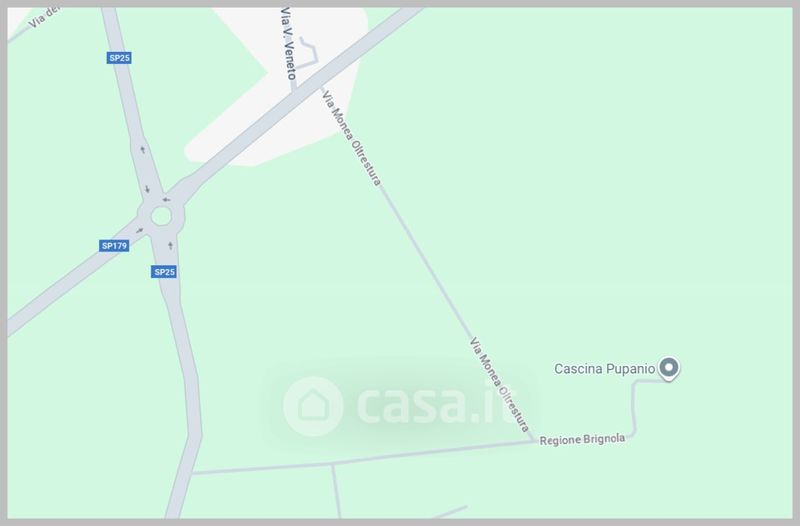Click the Regione Brignola road label

(x=582, y=439)
